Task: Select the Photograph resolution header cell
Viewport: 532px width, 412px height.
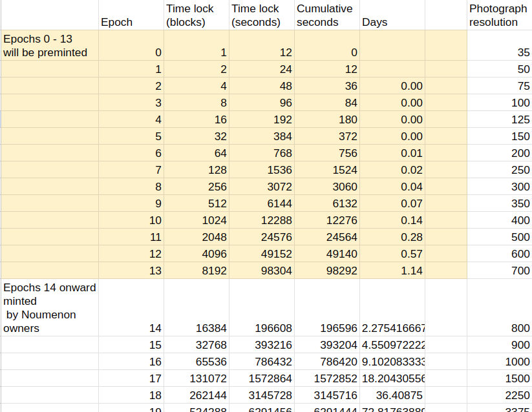Action: tap(499, 15)
